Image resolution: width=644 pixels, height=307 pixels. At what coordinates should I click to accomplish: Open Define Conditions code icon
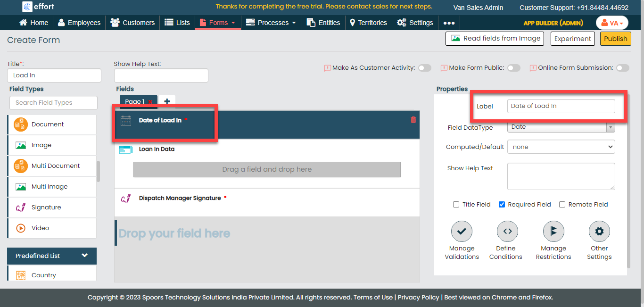click(507, 231)
